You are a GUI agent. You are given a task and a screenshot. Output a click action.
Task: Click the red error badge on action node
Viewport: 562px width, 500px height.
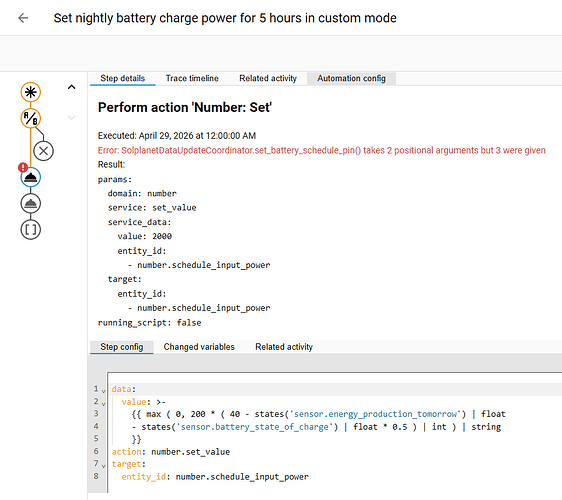coord(23,167)
